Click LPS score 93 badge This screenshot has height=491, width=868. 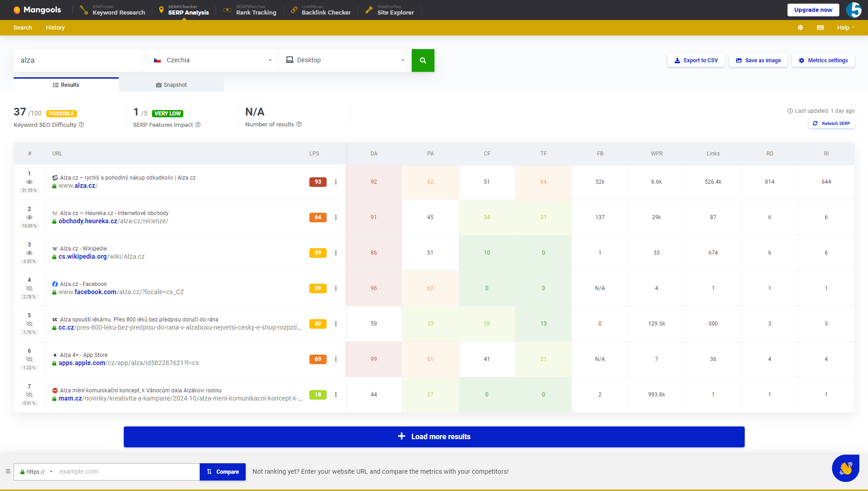pos(318,182)
